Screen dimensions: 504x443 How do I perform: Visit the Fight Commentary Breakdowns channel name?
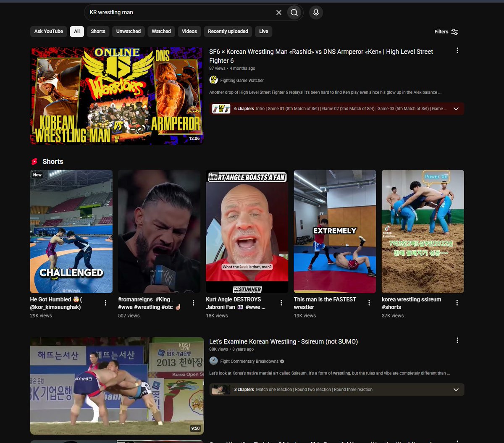(x=249, y=361)
